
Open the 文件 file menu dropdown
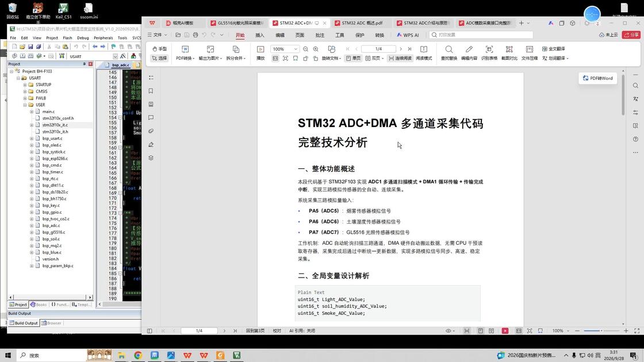[x=158, y=35]
